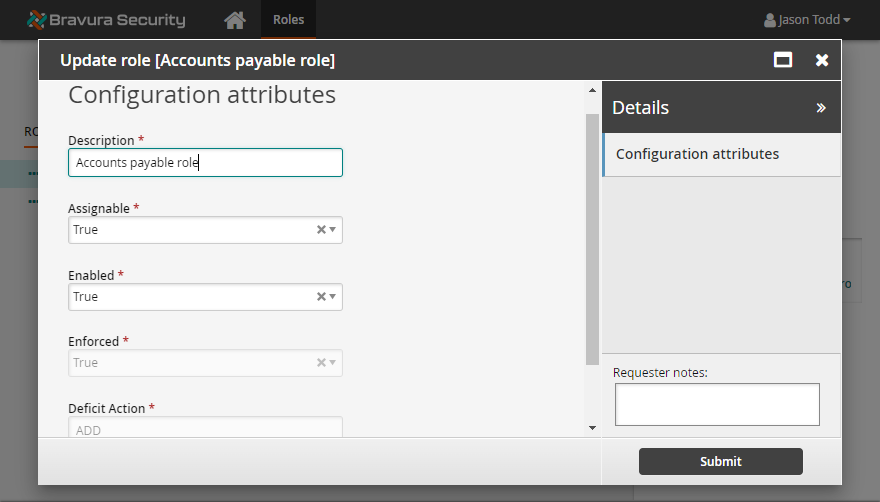Click the Bravura Security logo

[106, 20]
